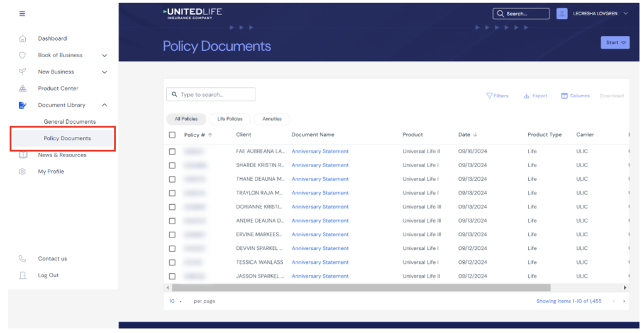644x333 pixels.
Task: Click the Log Out door icon
Action: (x=23, y=276)
